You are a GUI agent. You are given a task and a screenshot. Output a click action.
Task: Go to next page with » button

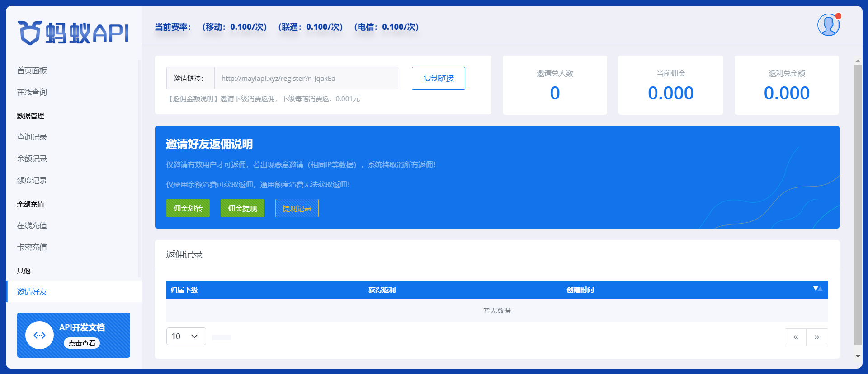pyautogui.click(x=817, y=337)
